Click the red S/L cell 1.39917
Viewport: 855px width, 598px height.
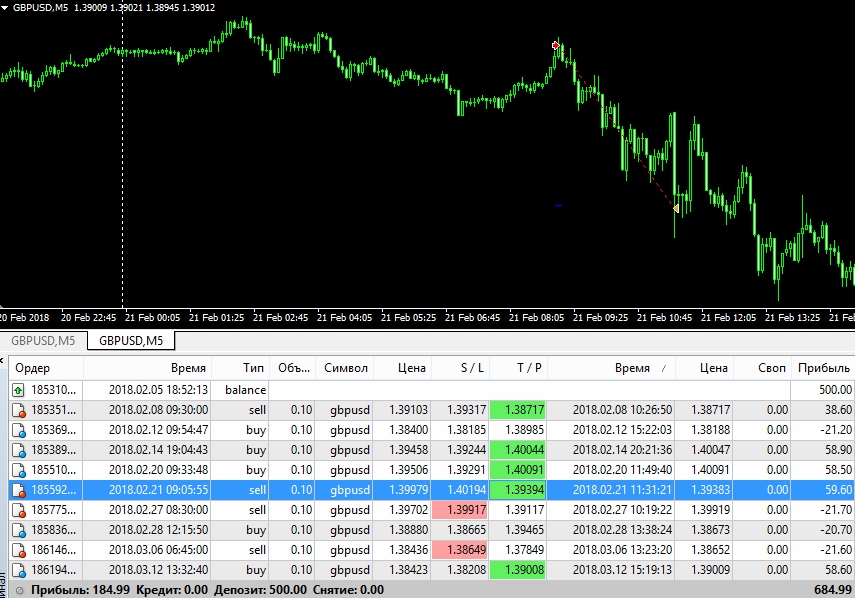460,510
